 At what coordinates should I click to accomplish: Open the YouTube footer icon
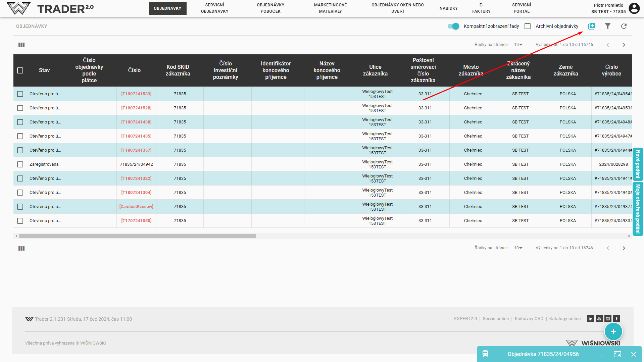[599, 319]
